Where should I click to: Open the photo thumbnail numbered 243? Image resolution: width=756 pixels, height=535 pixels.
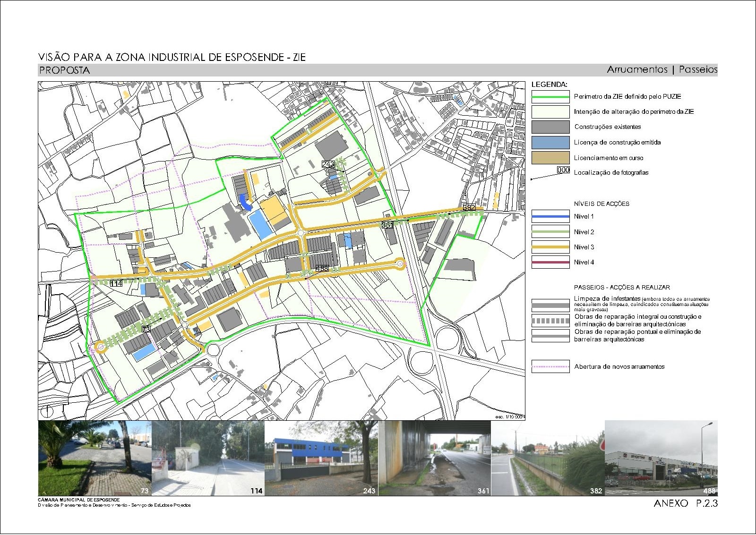(321, 458)
